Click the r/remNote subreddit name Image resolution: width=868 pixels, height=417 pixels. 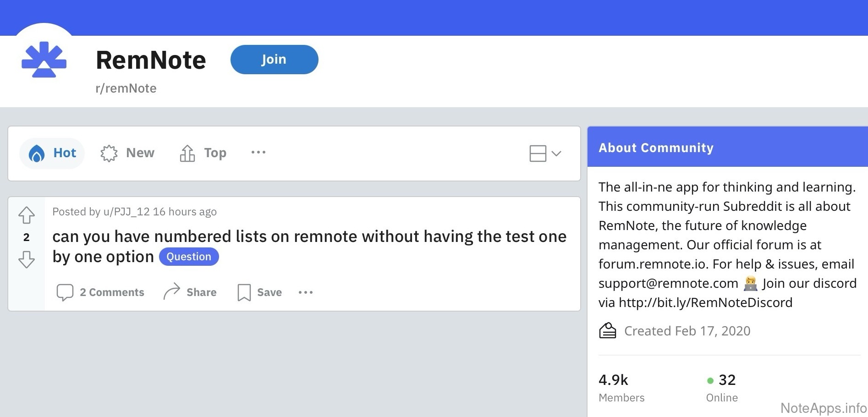pyautogui.click(x=126, y=88)
